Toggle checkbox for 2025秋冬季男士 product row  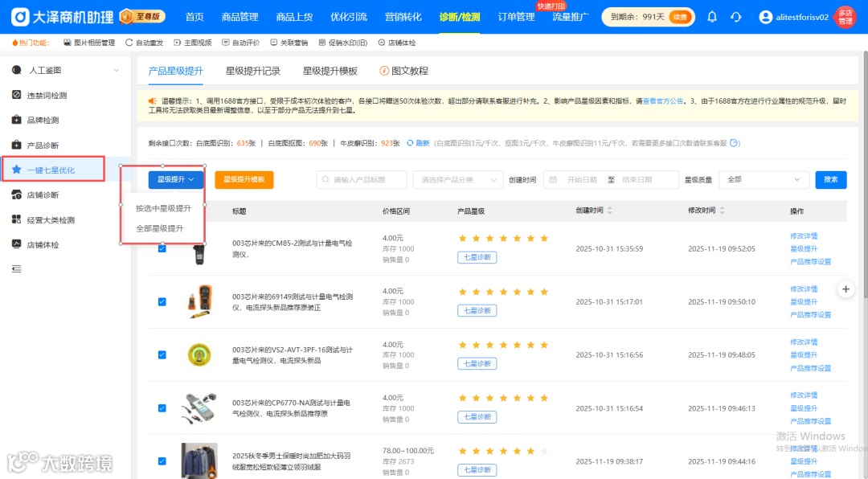(162, 461)
